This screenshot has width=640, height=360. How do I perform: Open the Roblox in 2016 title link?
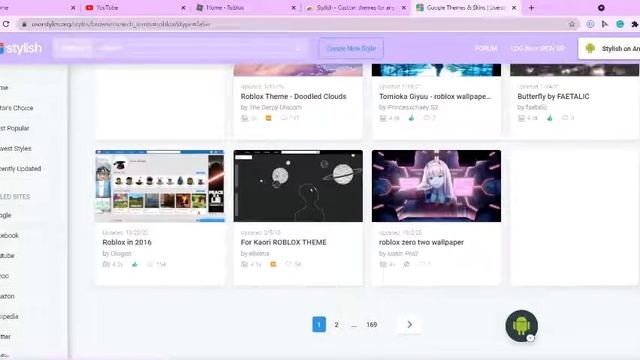[127, 242]
